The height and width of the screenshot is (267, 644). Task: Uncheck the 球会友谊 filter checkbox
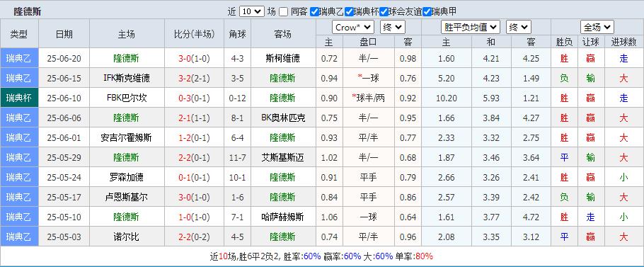pyautogui.click(x=384, y=12)
